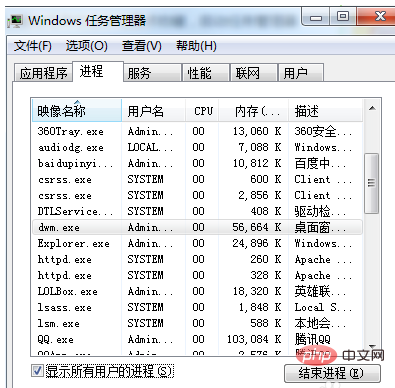Screen dimensions: 395x388
Task: Select the 进程 tab
Action: point(98,71)
